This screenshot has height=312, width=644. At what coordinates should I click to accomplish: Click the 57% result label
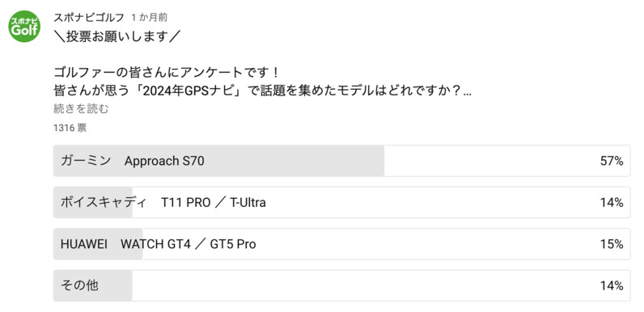tap(612, 161)
